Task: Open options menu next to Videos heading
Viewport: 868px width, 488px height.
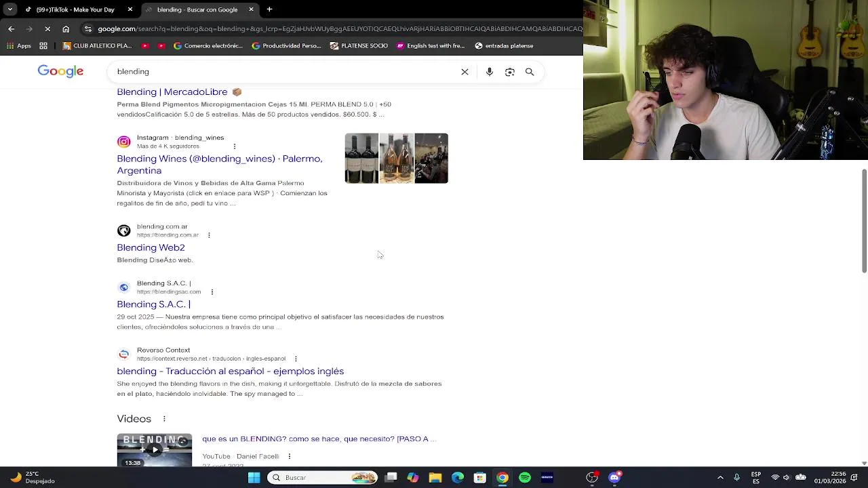Action: pos(164,419)
